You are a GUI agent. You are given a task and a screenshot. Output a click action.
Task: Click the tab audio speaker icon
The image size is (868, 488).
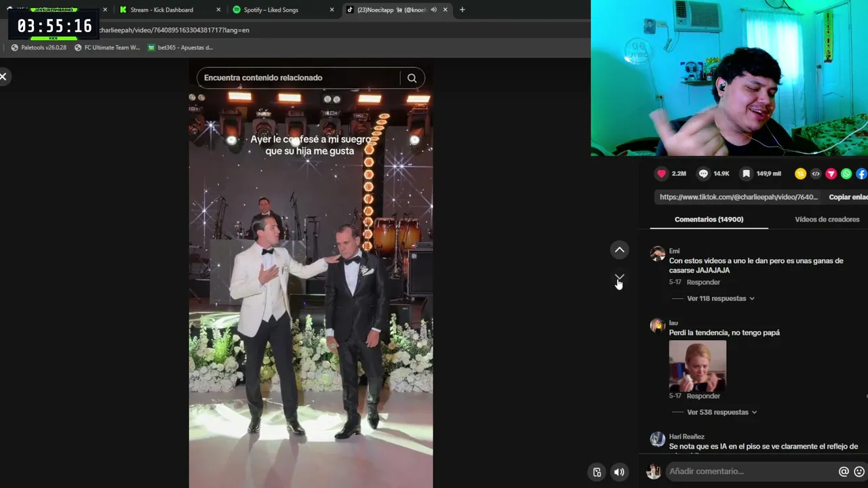pyautogui.click(x=433, y=9)
